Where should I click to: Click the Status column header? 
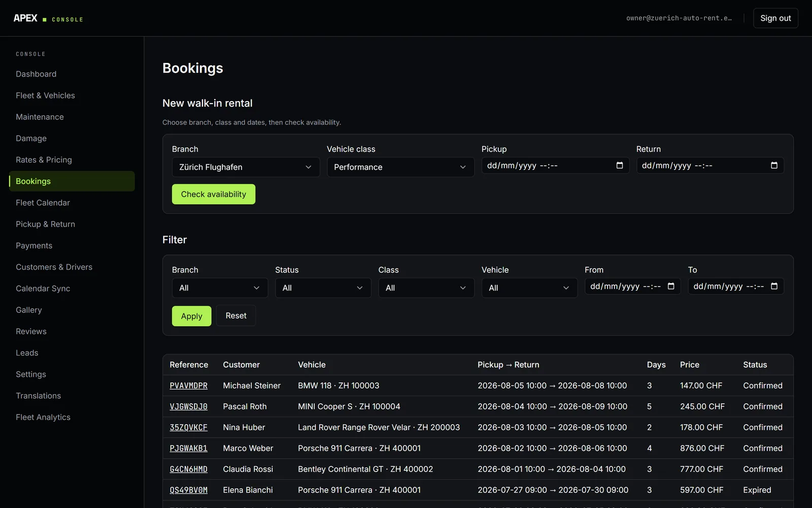[755, 365]
